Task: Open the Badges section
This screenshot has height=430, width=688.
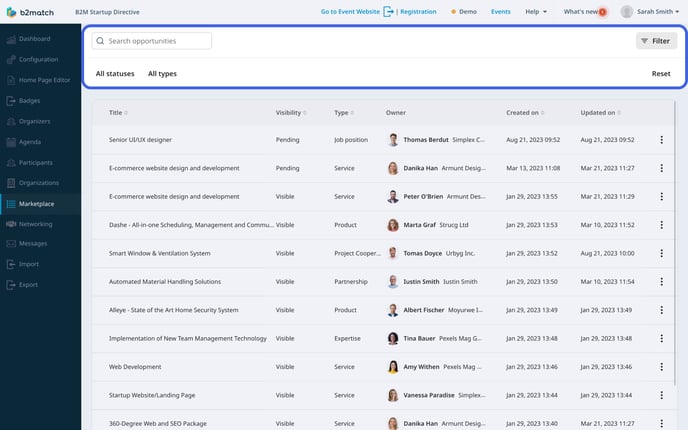Action: pyautogui.click(x=29, y=100)
